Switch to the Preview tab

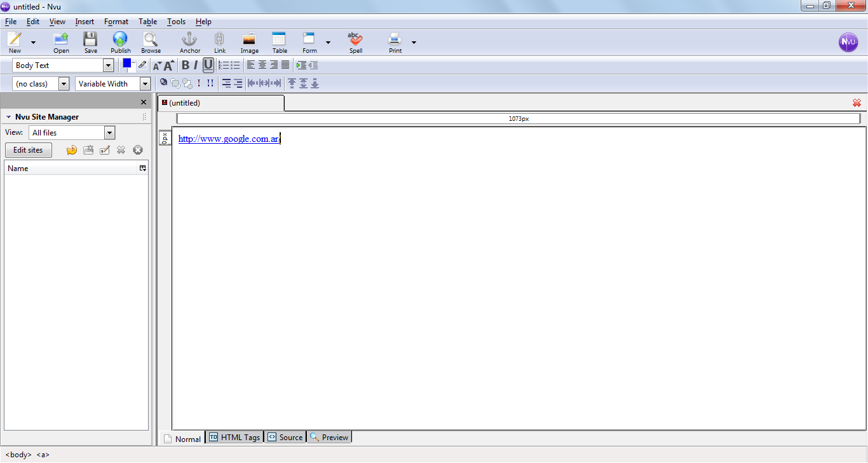329,438
